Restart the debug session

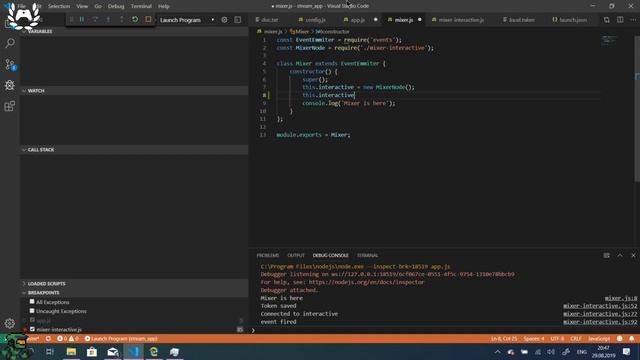tap(135, 20)
